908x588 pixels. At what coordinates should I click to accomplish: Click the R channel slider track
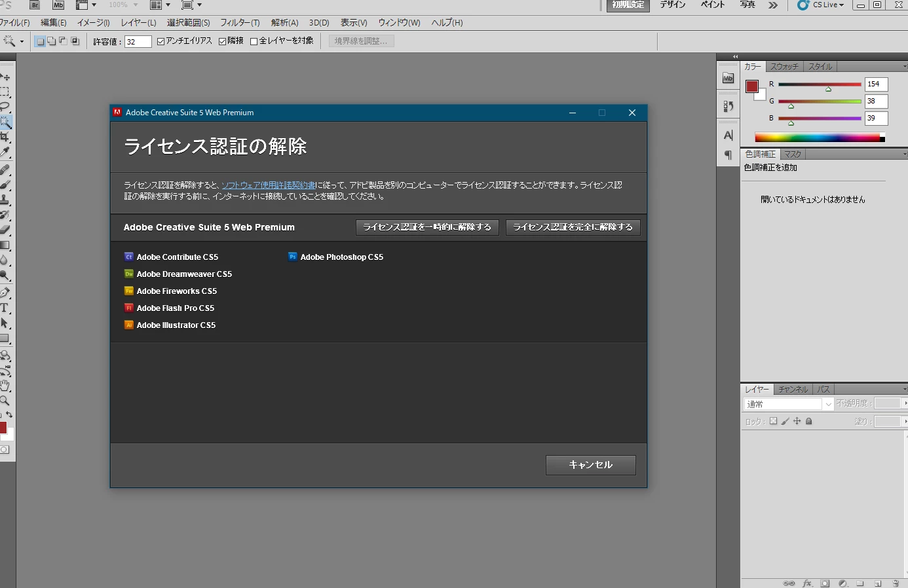click(x=820, y=84)
